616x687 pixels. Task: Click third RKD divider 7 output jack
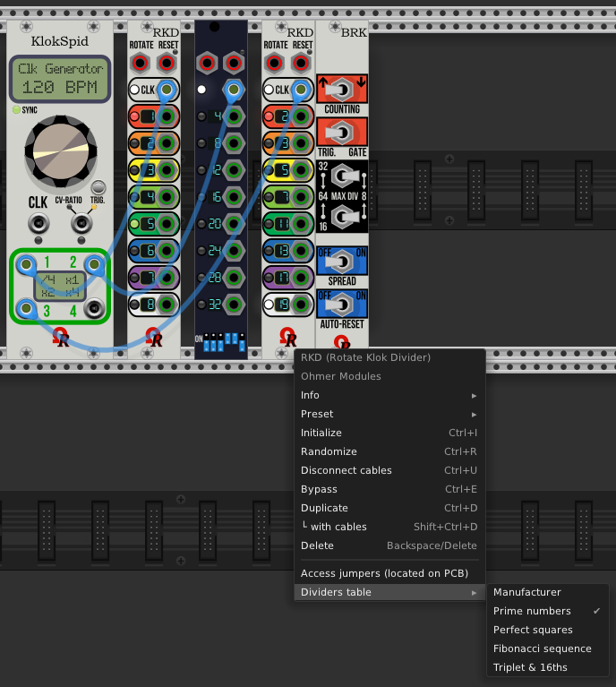click(x=301, y=197)
